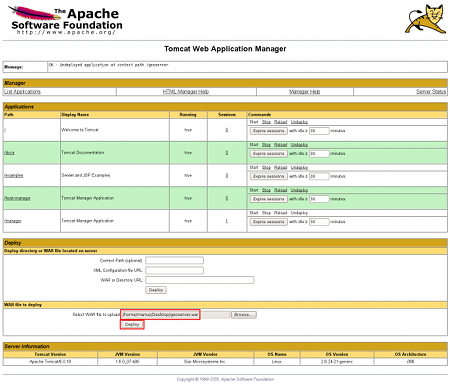The width and height of the screenshot is (450, 384).
Task: Click the Apache Tomcat version cell
Action: click(x=50, y=362)
